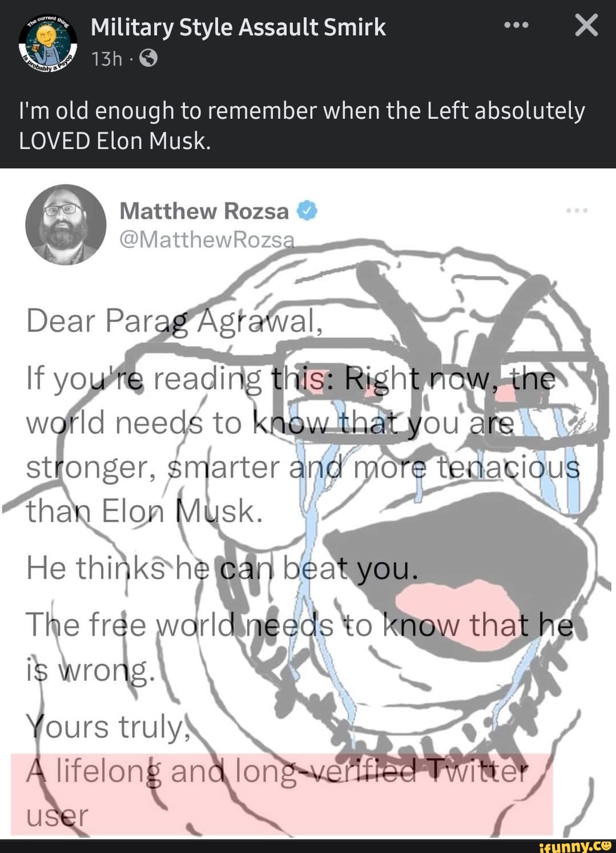Close the post with the X icon
Screen dimensions: 616x853
tap(586, 25)
